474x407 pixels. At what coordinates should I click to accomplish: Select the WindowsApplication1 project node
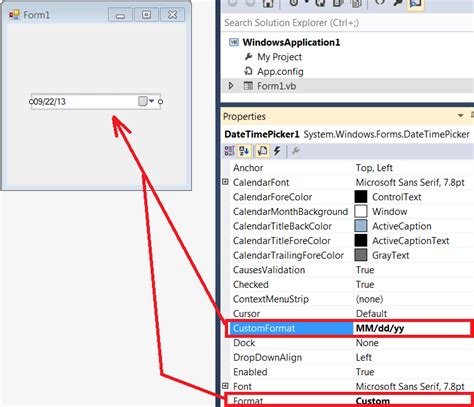[x=291, y=42]
